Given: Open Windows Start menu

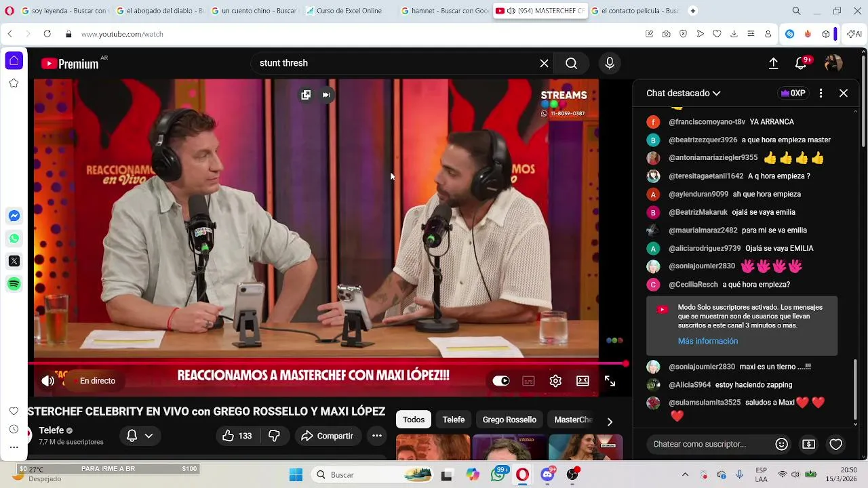Looking at the screenshot, I should (x=296, y=475).
